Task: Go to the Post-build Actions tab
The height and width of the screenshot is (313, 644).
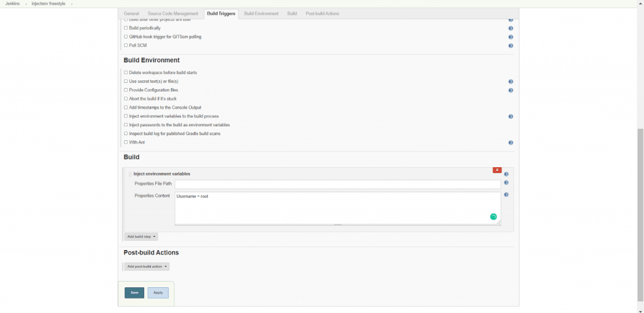Action: click(322, 13)
